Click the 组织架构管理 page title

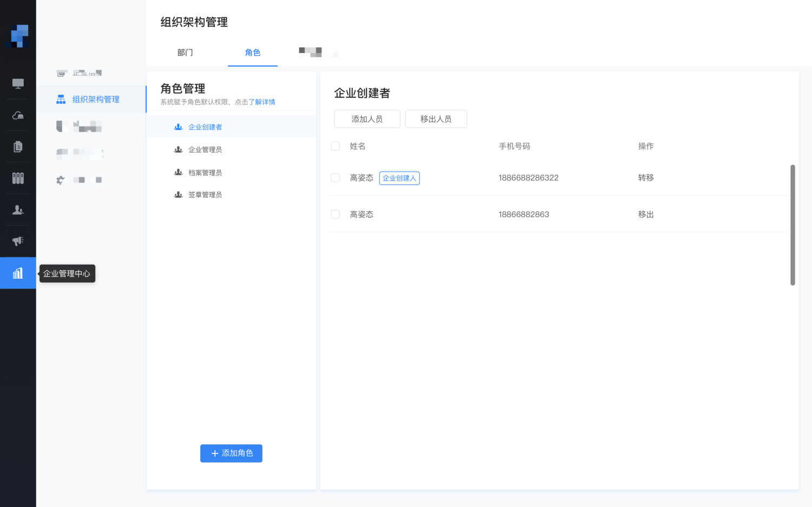pyautogui.click(x=194, y=22)
